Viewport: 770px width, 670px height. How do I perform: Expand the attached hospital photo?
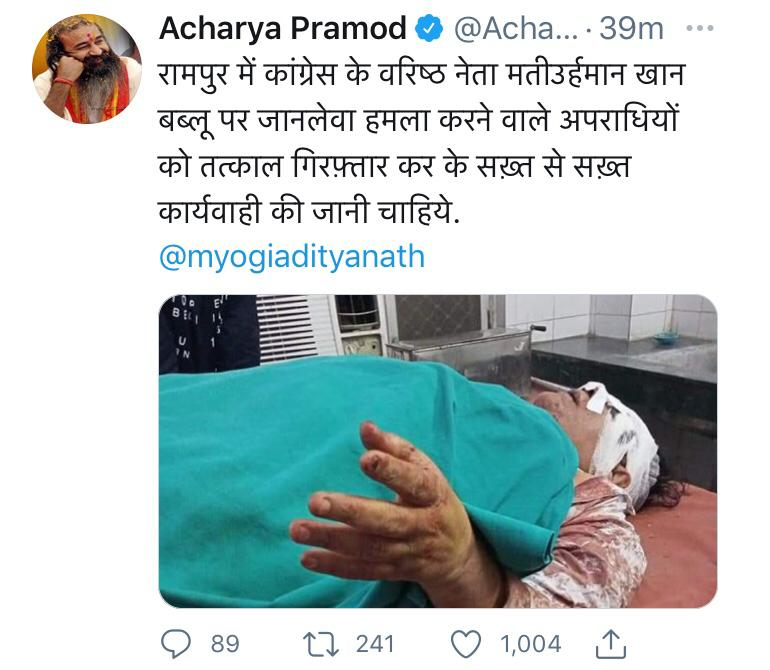coord(438,451)
